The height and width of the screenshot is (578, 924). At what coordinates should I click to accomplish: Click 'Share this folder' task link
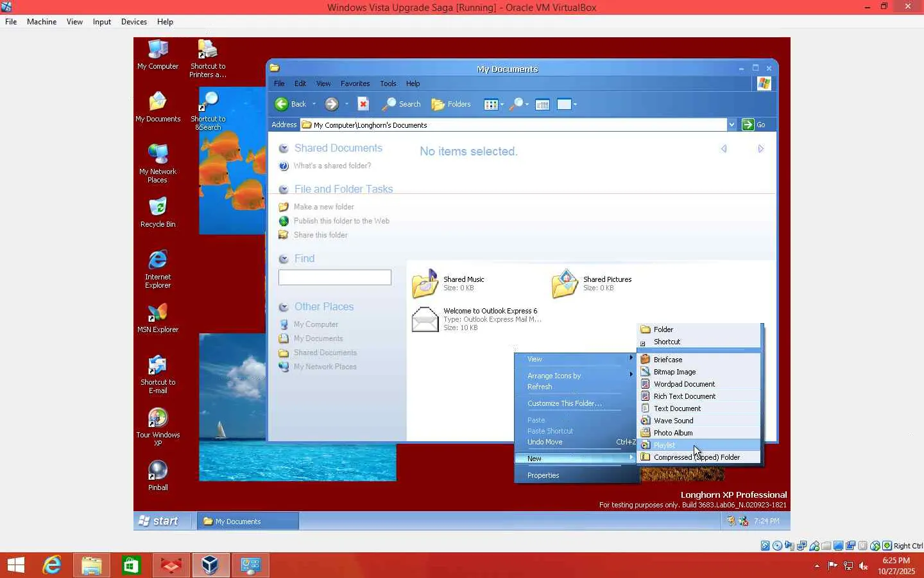tap(321, 235)
